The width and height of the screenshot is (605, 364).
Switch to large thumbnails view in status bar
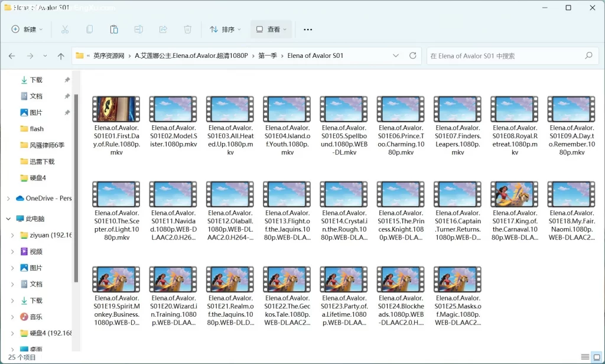click(x=597, y=357)
